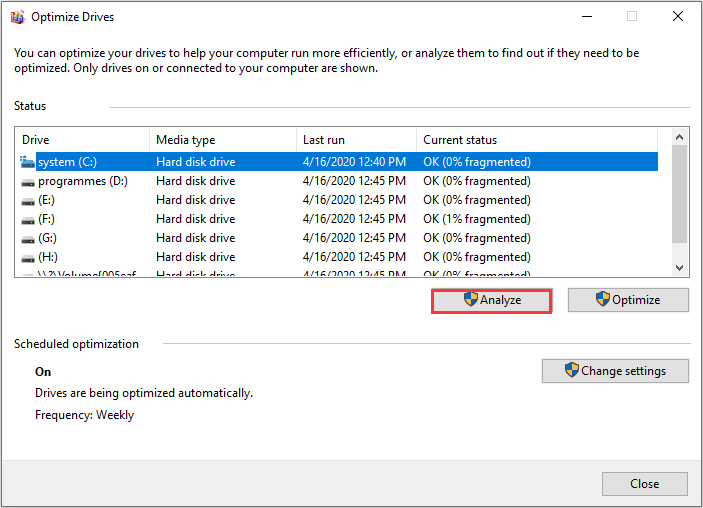Minimize the Optimize Drives window
The image size is (703, 508).
pos(587,17)
